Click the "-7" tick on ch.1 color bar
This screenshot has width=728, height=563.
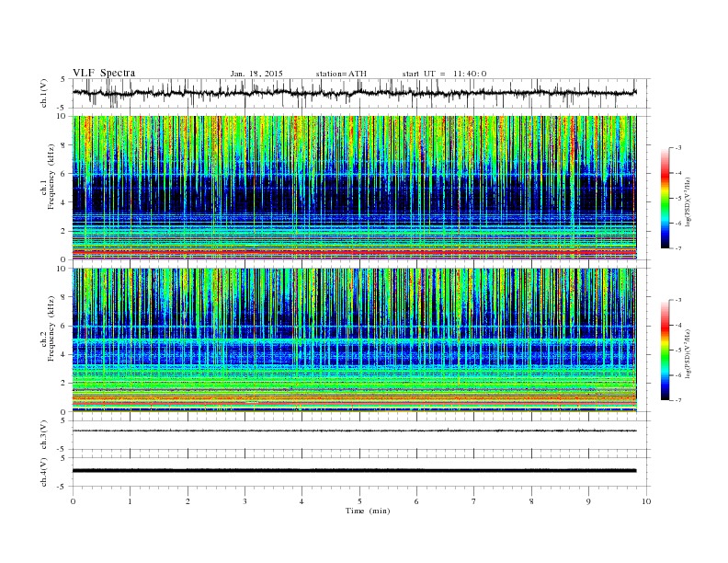(677, 248)
